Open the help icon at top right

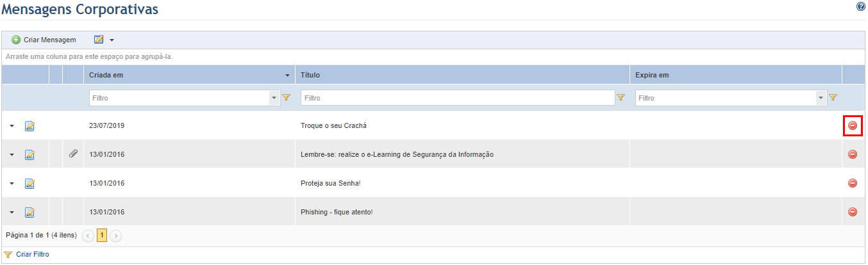coord(860,6)
